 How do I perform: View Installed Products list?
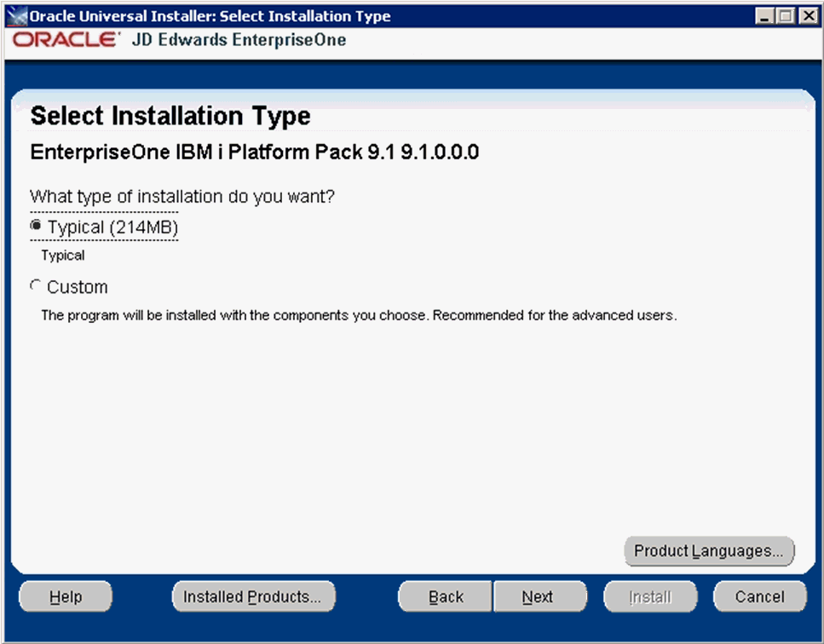[253, 597]
